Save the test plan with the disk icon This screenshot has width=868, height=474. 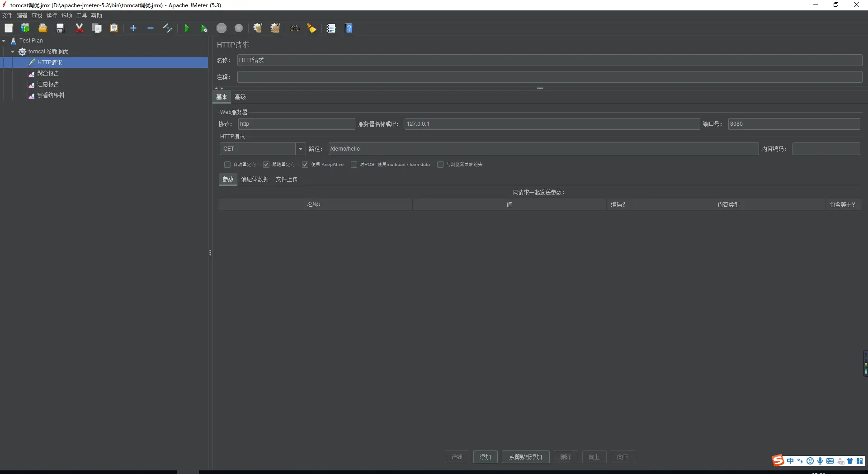tap(60, 28)
